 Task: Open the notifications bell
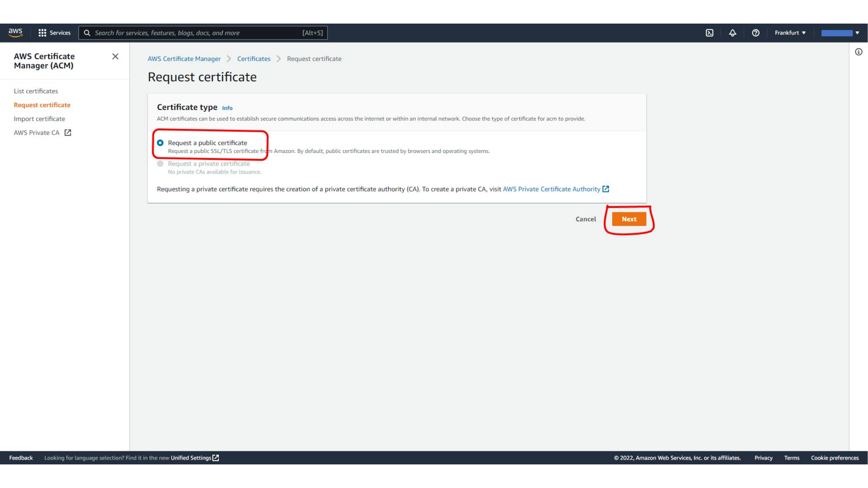[x=733, y=33]
